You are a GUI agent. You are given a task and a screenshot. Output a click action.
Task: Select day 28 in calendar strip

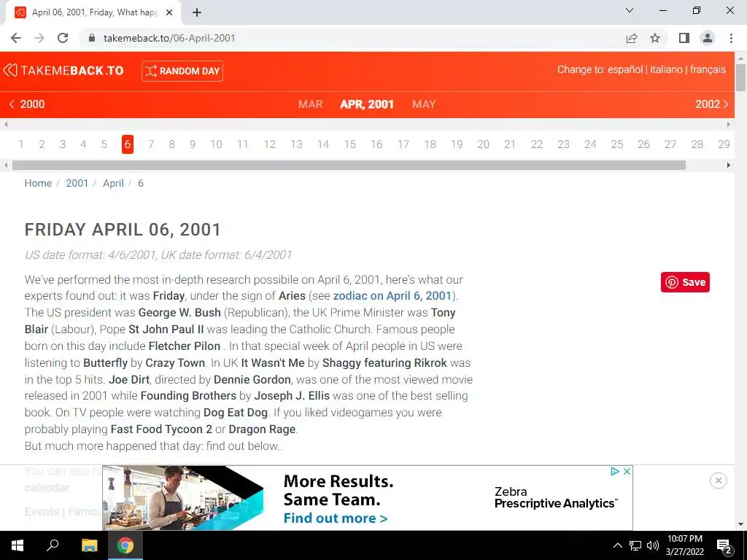[x=697, y=144]
